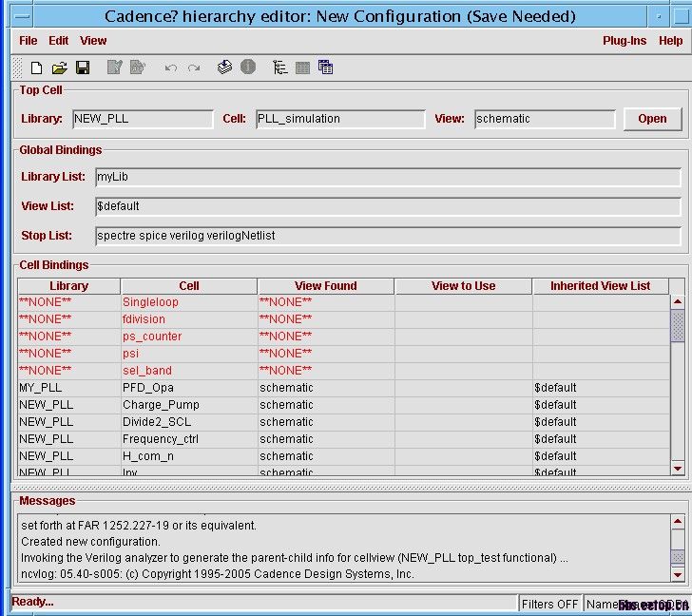Open the View menu

pos(93,41)
